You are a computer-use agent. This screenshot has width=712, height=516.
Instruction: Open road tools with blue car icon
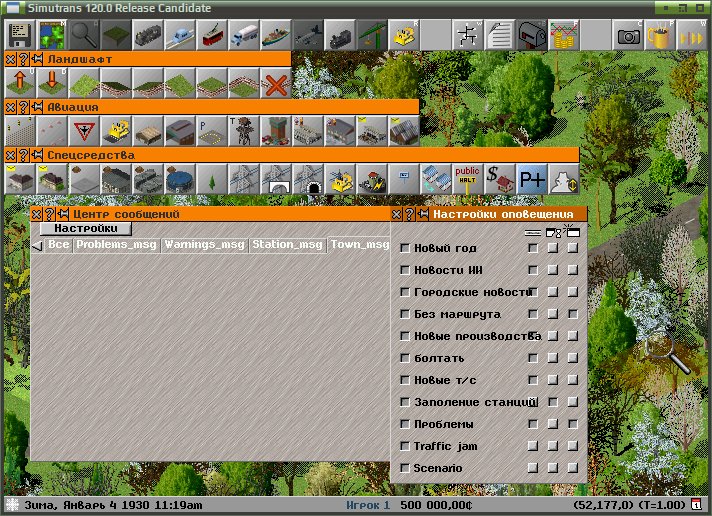(x=180, y=35)
